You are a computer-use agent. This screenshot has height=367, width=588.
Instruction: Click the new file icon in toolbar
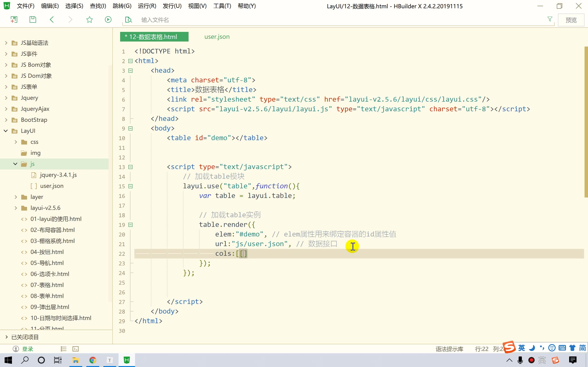pos(14,20)
